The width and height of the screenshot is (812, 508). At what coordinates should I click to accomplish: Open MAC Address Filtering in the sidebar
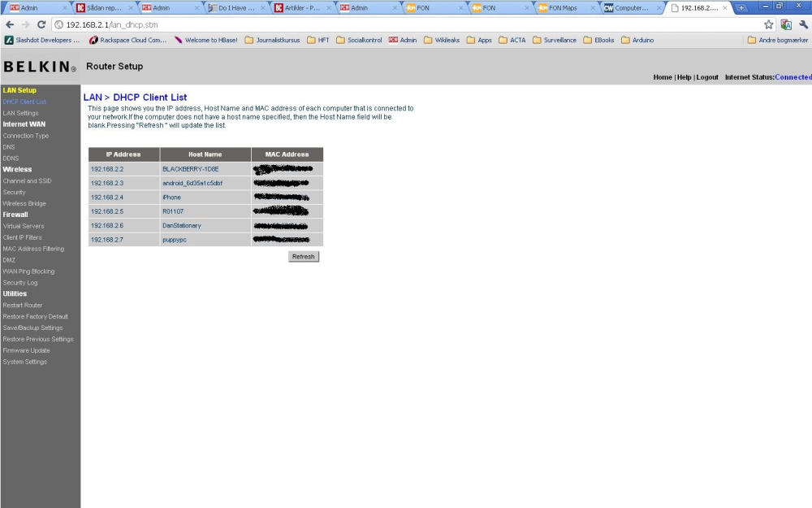[33, 249]
